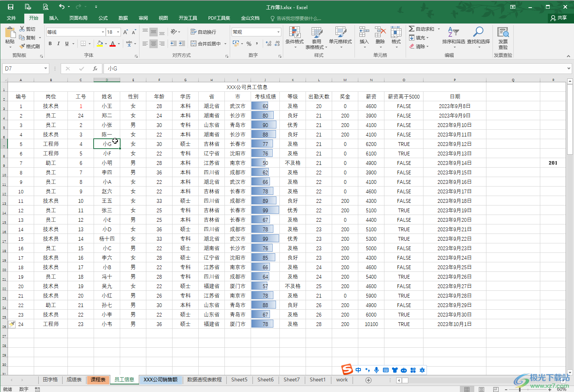This screenshot has height=392, width=574.
Task: Click the cell borders icon
Action: point(83,44)
